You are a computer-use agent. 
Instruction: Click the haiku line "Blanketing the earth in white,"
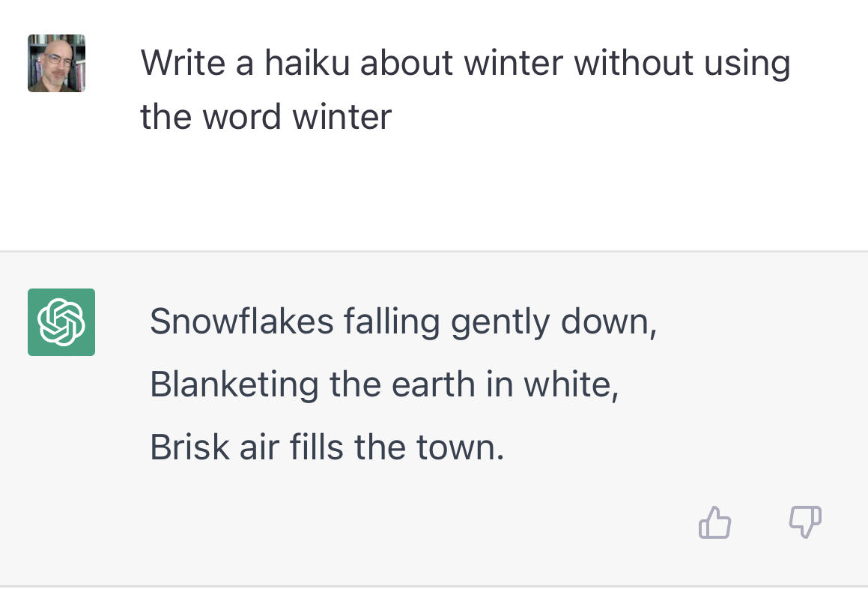(384, 384)
